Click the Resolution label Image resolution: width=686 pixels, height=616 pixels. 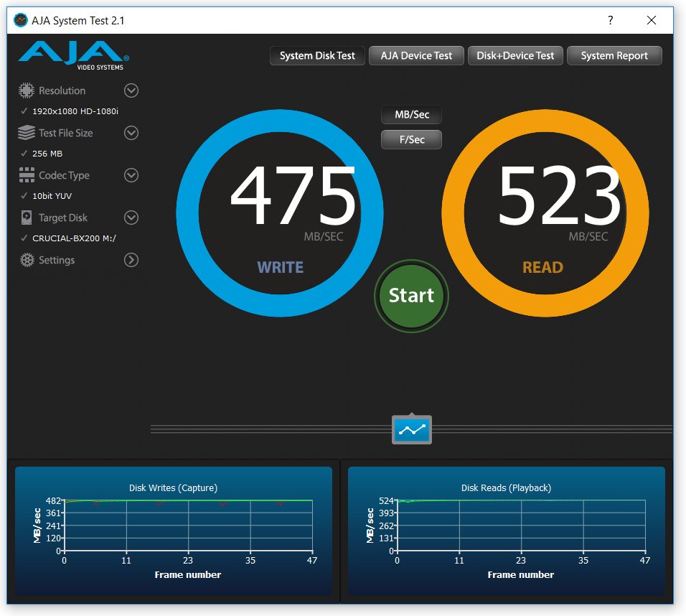point(62,90)
